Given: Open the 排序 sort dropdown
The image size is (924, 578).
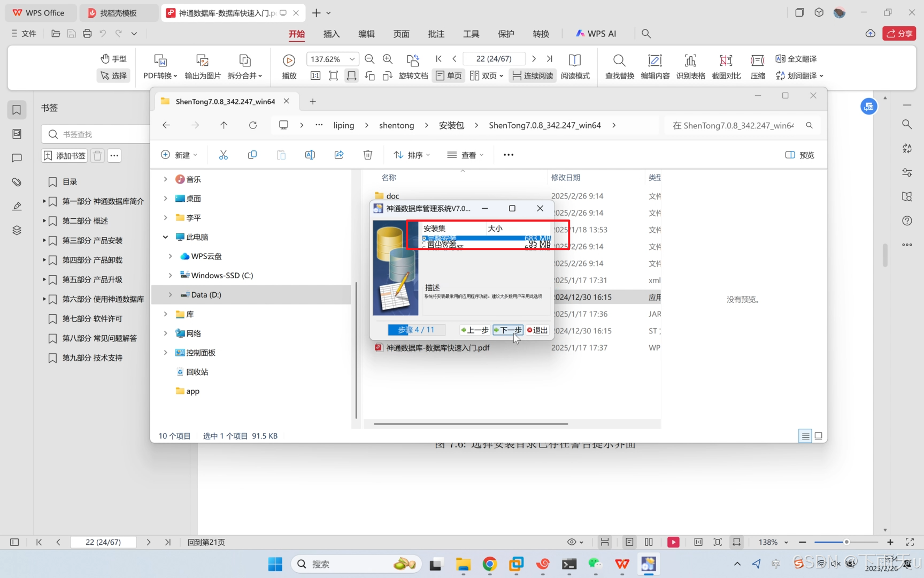Looking at the screenshot, I should tap(412, 155).
